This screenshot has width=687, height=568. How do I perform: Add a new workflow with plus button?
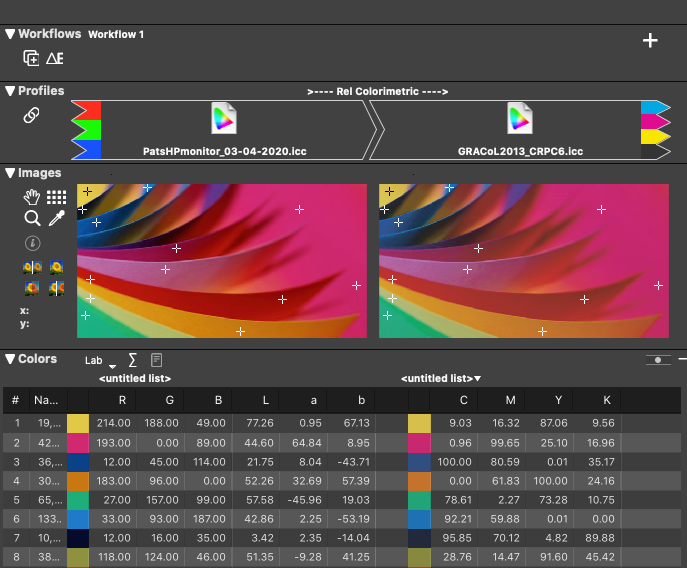point(650,41)
